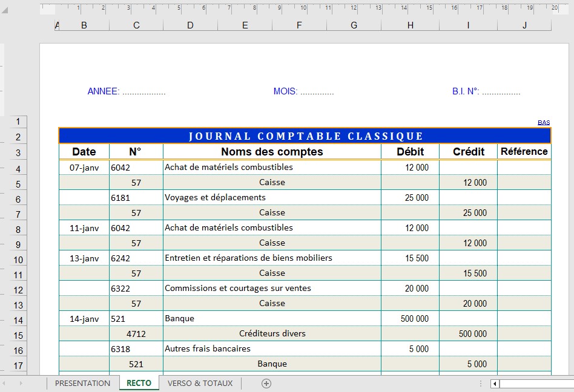Click the JOURNAL COMPTABLE CLASSIQUE title
574x392 pixels.
coord(305,136)
